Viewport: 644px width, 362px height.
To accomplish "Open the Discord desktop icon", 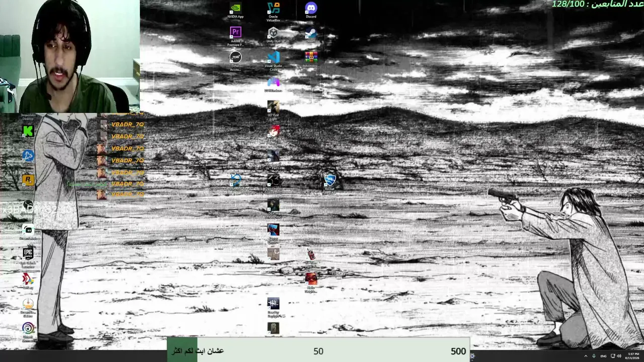I will (311, 11).
